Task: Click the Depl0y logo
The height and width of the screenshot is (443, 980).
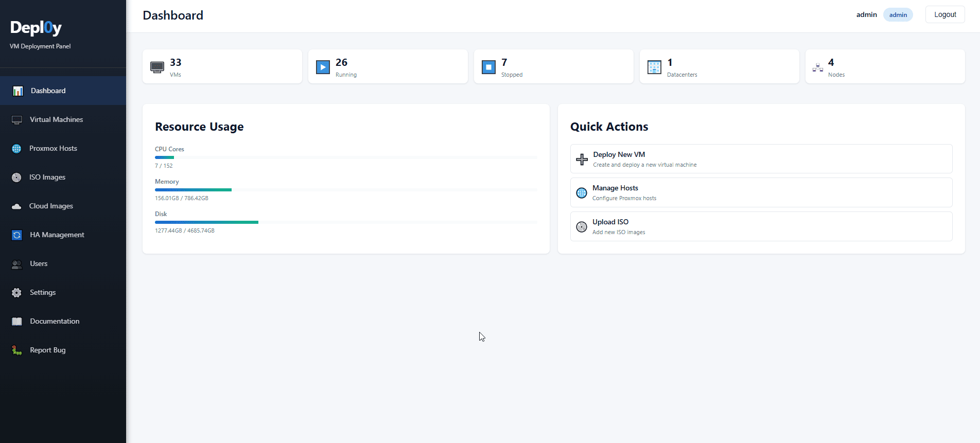Action: 36,28
